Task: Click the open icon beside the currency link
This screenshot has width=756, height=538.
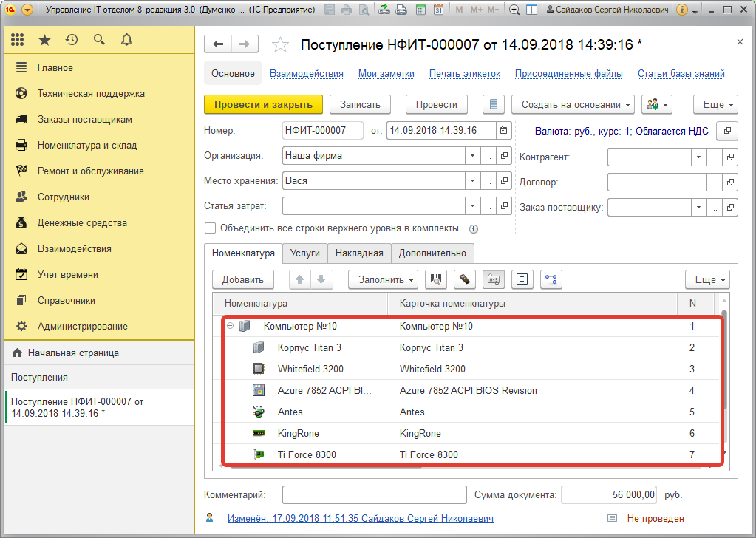Action: tap(727, 131)
